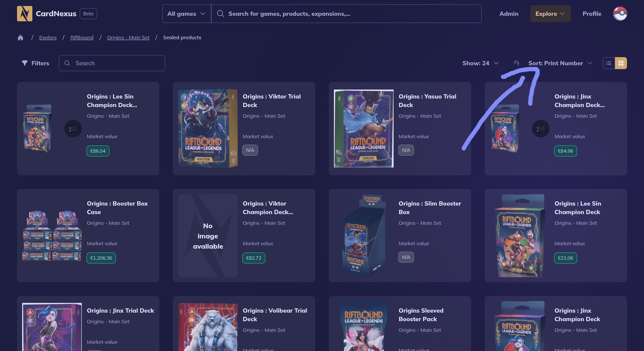Viewport: 644px width, 351px height.
Task: Switch to list view layout
Action: 609,63
